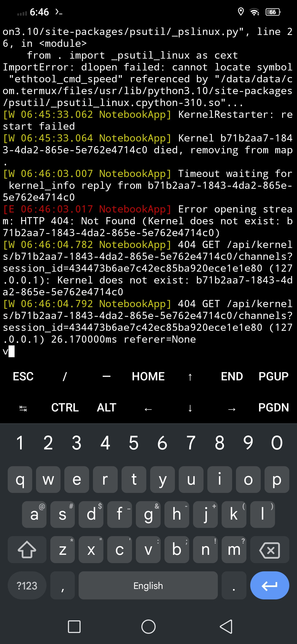The height and width of the screenshot is (644, 297).
Task: Tap the left arrow key
Action: [148, 409]
